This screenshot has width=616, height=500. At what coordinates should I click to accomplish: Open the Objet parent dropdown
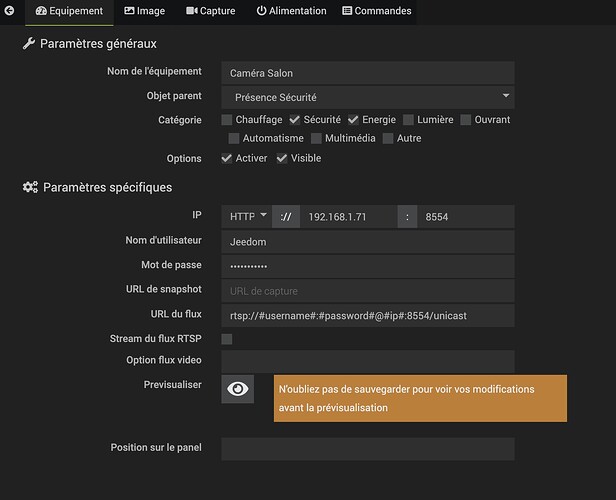click(367, 97)
